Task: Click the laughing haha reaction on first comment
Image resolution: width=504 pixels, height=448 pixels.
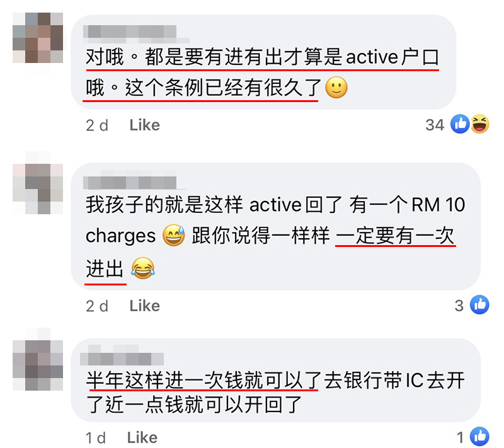Action: coord(480,124)
